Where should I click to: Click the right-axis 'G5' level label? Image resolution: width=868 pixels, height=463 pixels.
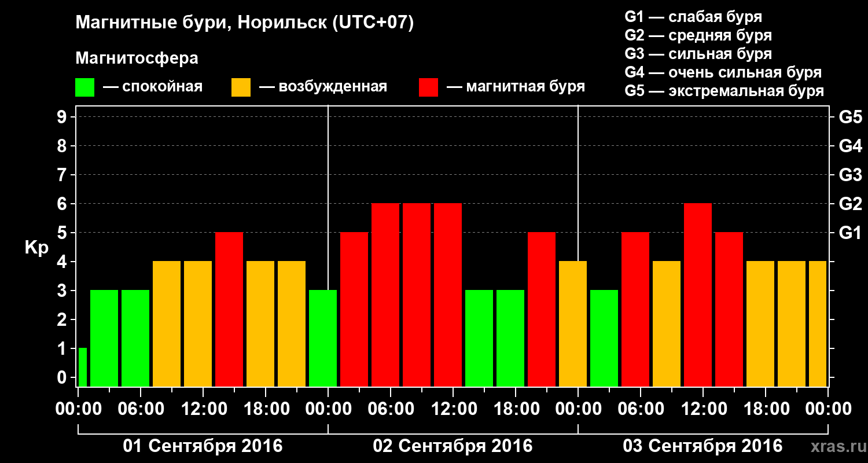tap(851, 117)
